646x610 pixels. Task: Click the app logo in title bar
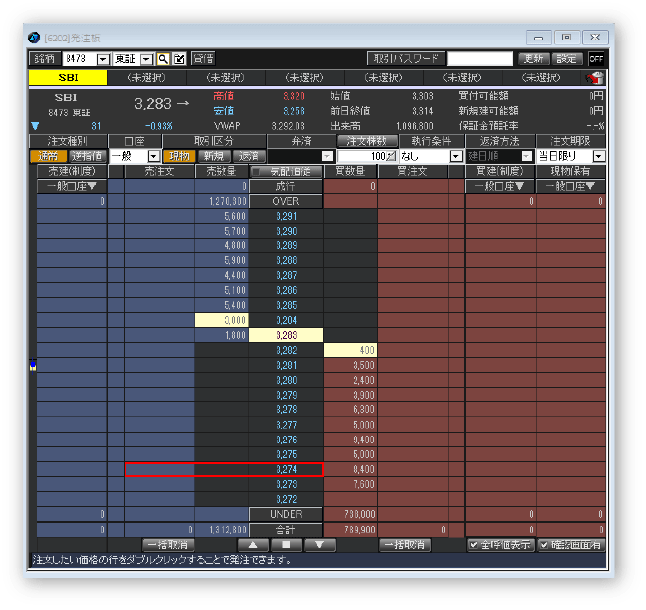[34, 38]
